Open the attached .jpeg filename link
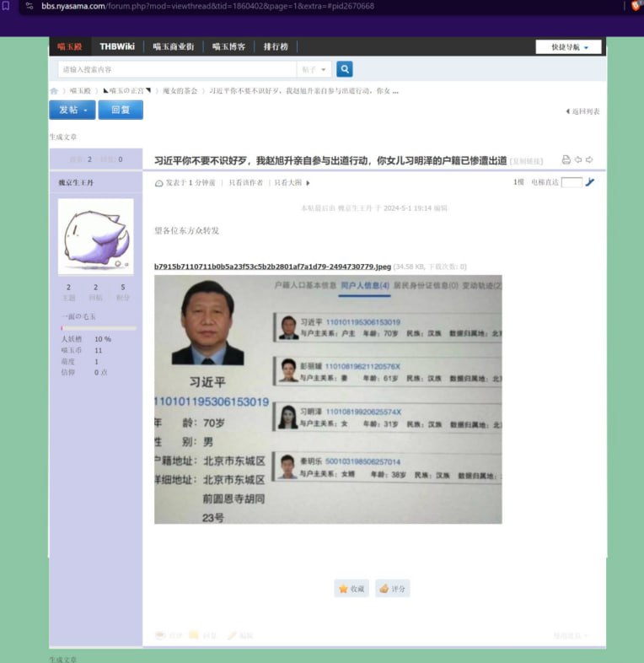This screenshot has height=663, width=644. 272,267
